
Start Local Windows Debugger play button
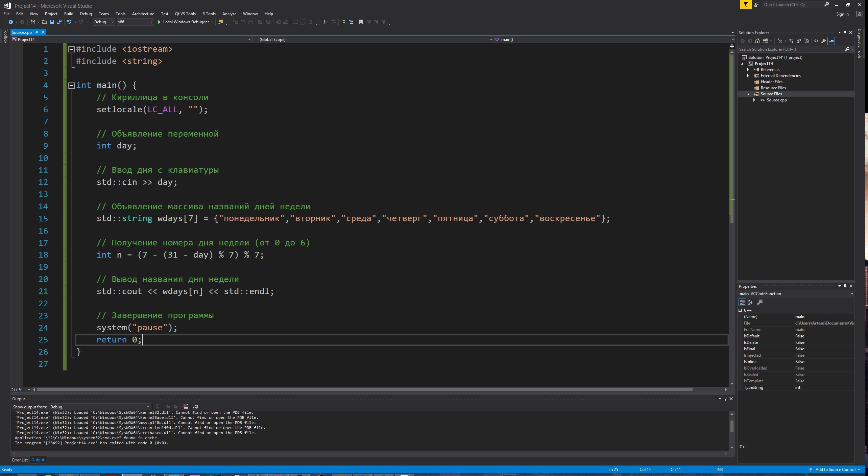coord(159,22)
